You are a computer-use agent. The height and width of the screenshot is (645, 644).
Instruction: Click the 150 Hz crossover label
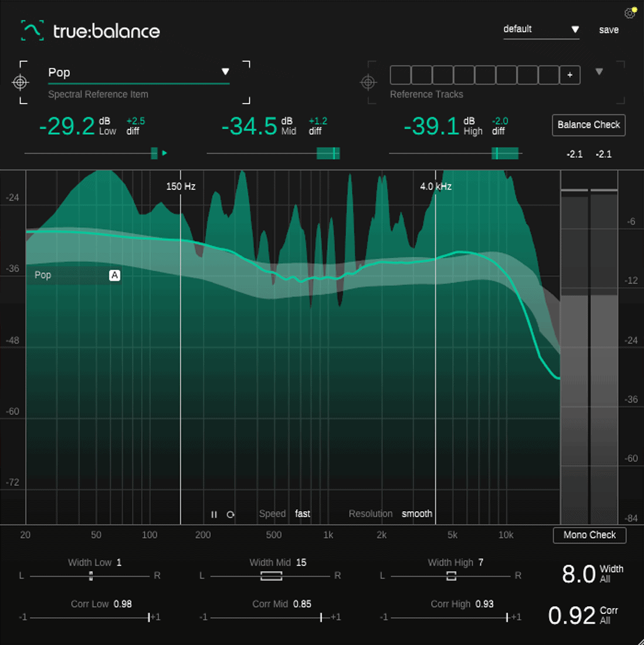point(179,187)
